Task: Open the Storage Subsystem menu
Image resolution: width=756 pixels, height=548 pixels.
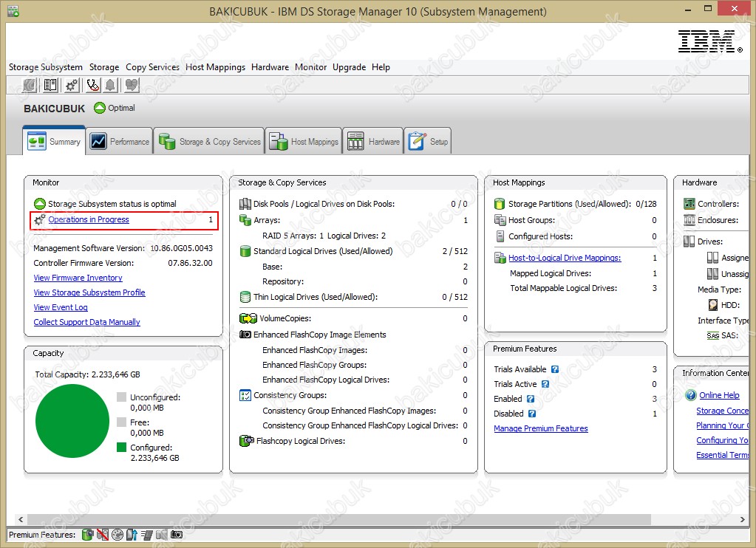Action: pyautogui.click(x=45, y=67)
